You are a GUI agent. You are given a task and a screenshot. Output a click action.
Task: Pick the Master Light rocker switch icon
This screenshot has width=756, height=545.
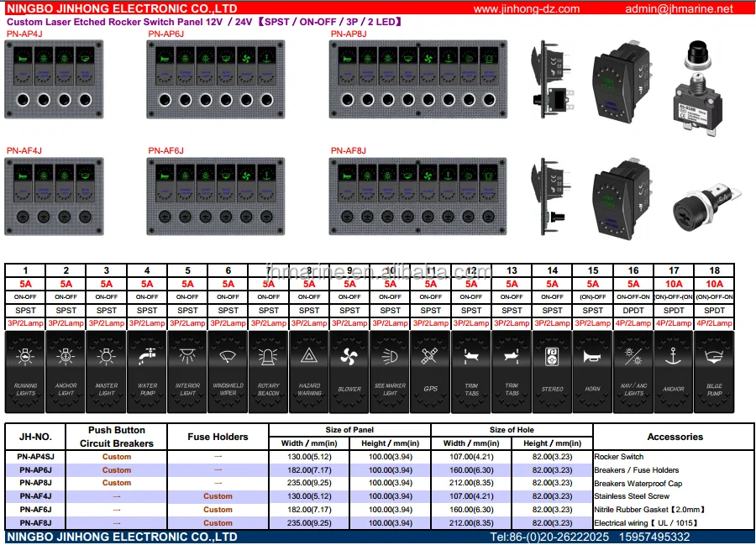(106, 357)
